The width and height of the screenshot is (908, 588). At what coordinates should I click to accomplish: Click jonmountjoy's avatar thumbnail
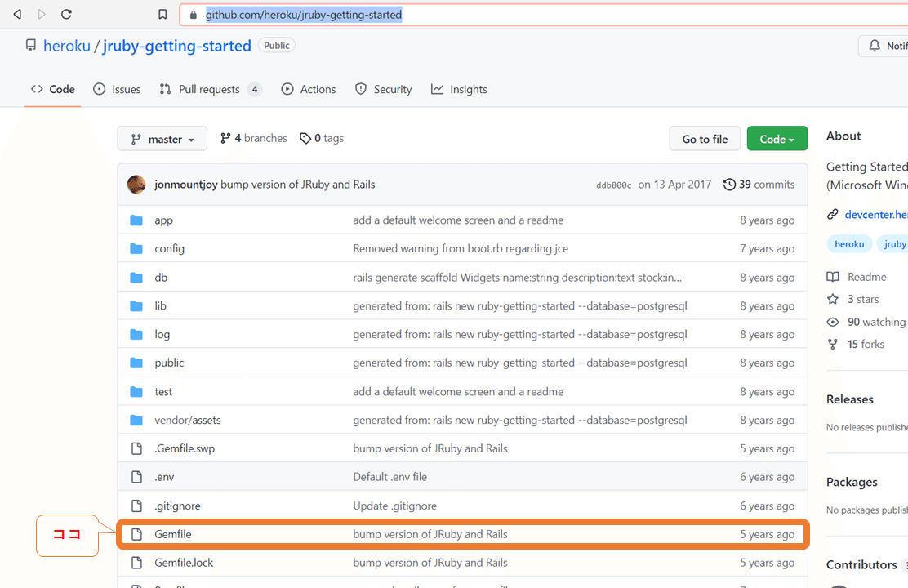(136, 185)
